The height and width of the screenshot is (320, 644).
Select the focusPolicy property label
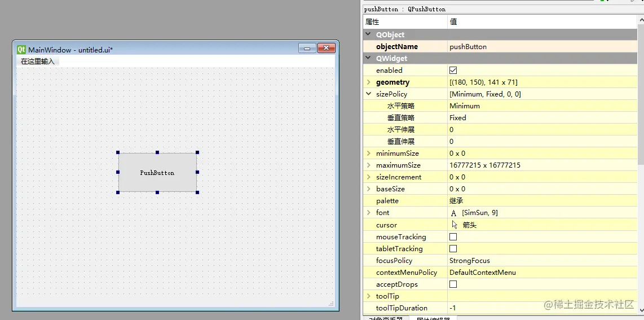click(x=394, y=260)
